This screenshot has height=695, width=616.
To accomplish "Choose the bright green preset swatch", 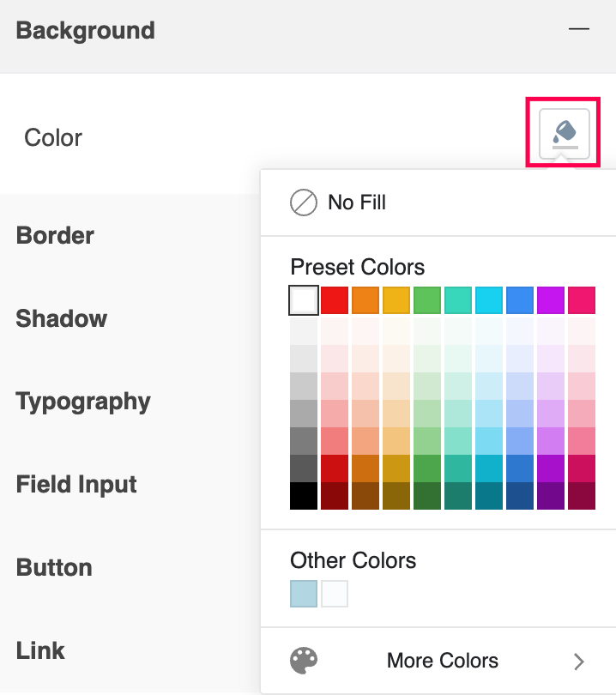I will pyautogui.click(x=426, y=300).
